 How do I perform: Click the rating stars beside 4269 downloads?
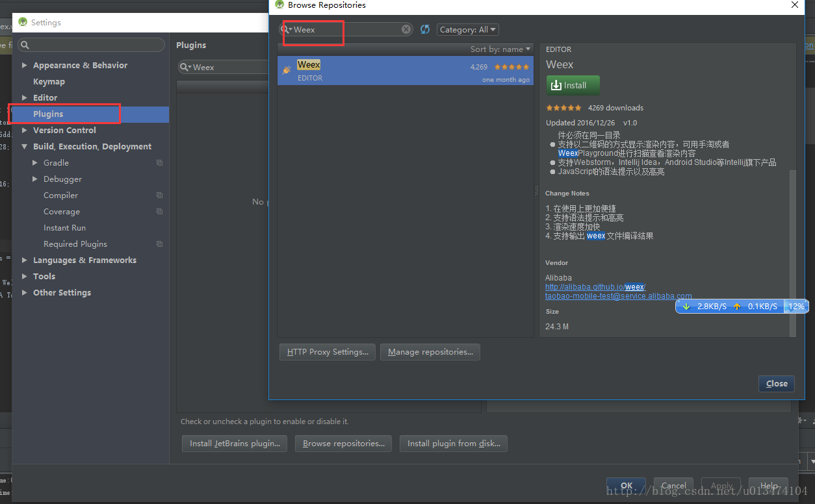point(563,108)
